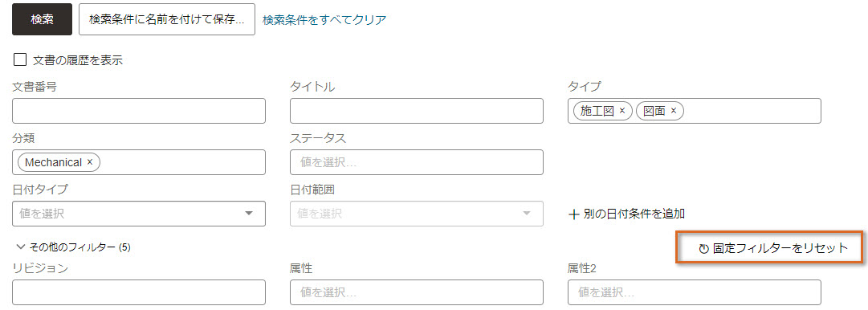
Task: Click the 固定フィルターをリセット link
Action: (x=780, y=248)
